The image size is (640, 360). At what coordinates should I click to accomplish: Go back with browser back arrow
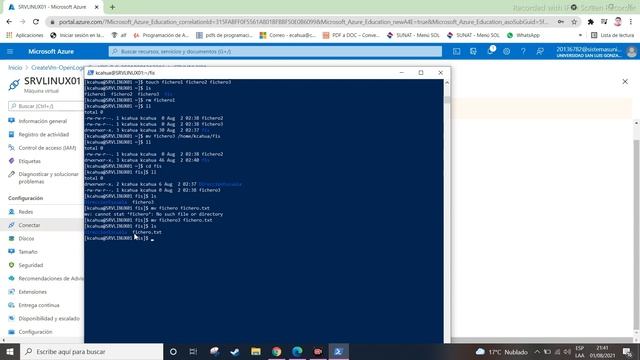pos(9,22)
